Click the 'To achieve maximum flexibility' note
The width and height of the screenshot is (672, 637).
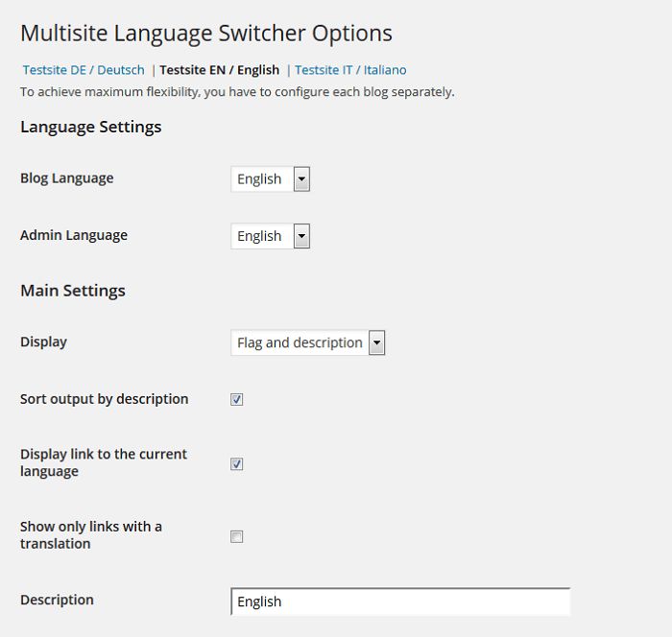(237, 92)
